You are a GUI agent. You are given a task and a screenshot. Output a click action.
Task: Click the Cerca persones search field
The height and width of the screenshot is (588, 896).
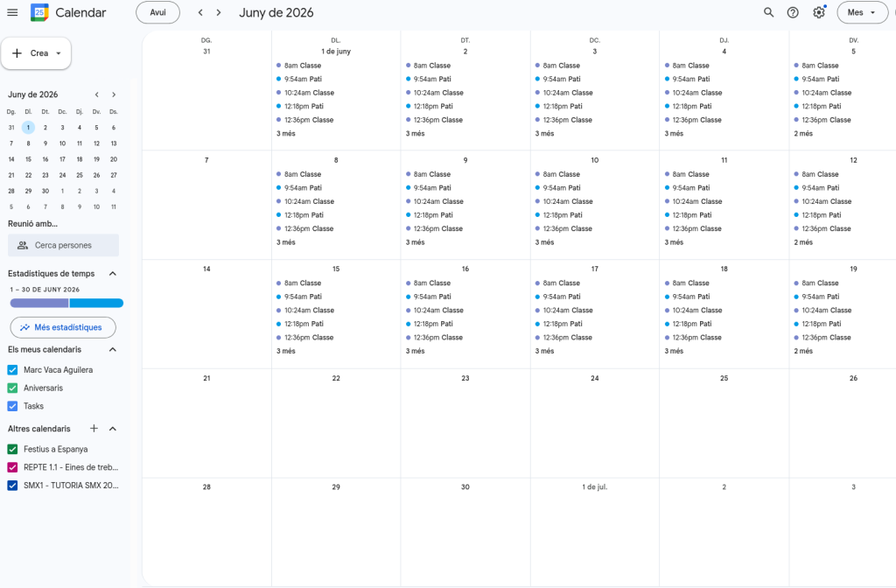(x=63, y=245)
